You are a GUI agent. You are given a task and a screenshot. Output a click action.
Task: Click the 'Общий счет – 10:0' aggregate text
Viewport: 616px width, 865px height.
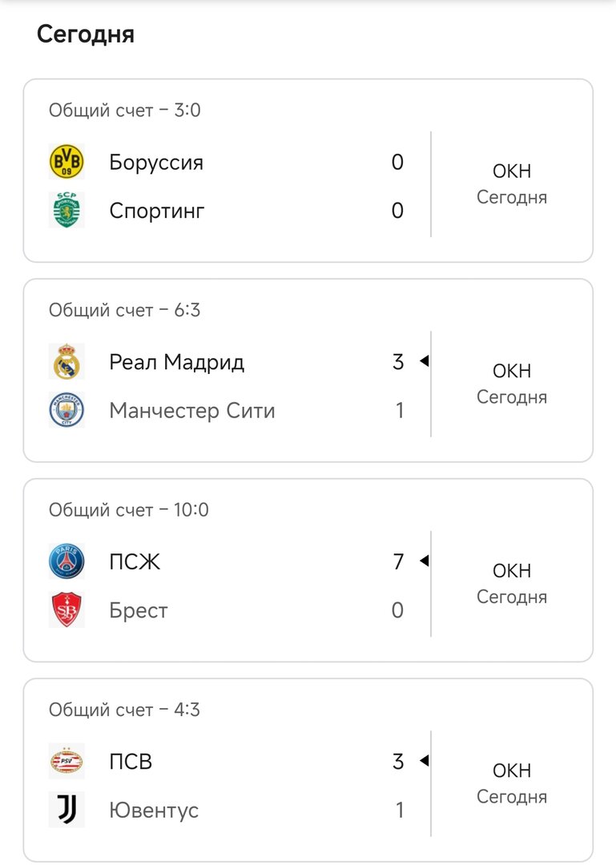point(128,509)
